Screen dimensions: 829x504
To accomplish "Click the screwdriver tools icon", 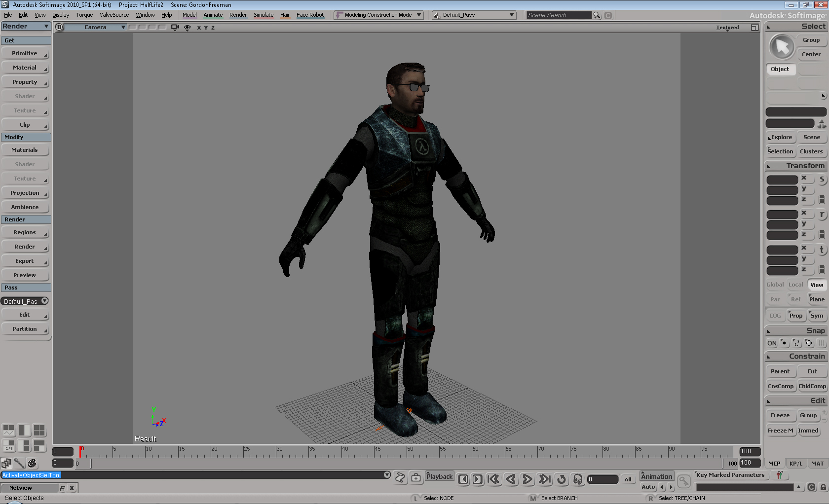I will [19, 463].
